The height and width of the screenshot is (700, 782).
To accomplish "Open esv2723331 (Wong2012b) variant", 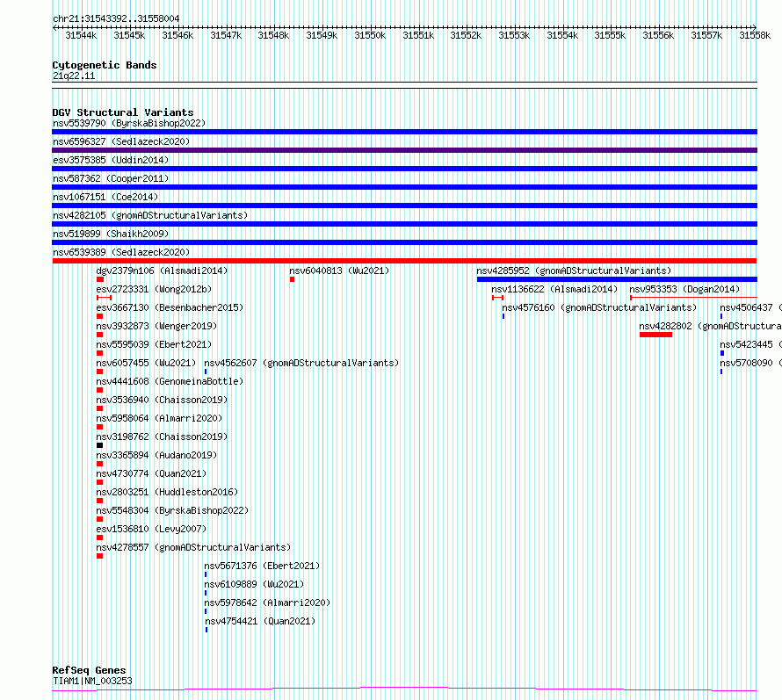I will click(154, 289).
